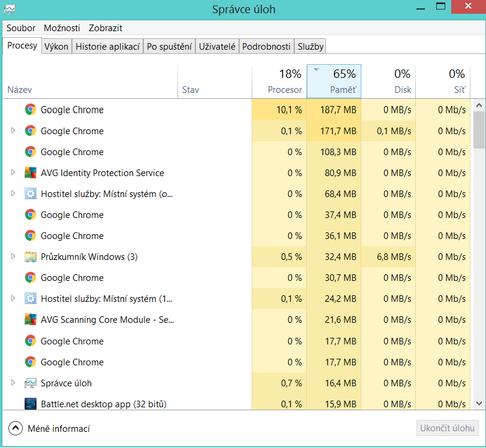Select the Procesy tab
This screenshot has height=448, width=486.
tap(22, 46)
